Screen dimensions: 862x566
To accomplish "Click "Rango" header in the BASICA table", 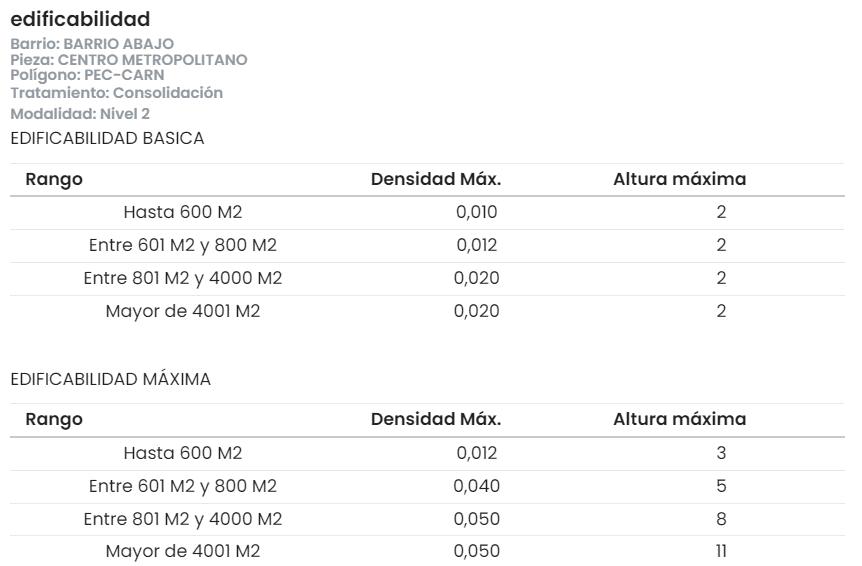I will click(x=54, y=180).
